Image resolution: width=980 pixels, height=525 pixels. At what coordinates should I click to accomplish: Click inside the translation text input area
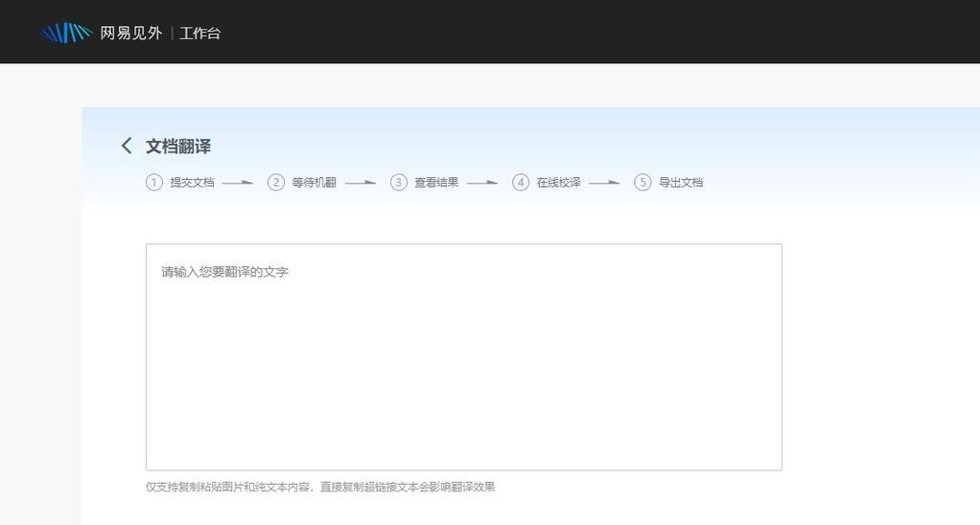tap(464, 357)
